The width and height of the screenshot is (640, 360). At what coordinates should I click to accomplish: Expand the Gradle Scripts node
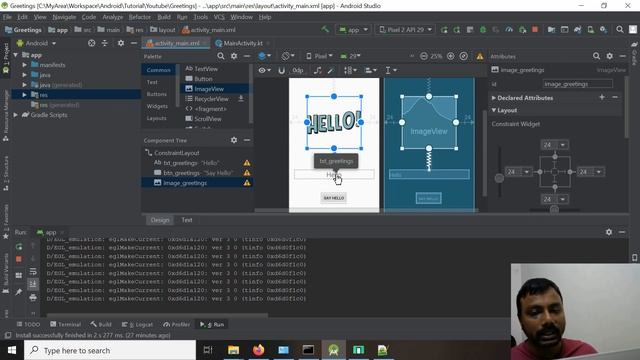click(x=16, y=115)
